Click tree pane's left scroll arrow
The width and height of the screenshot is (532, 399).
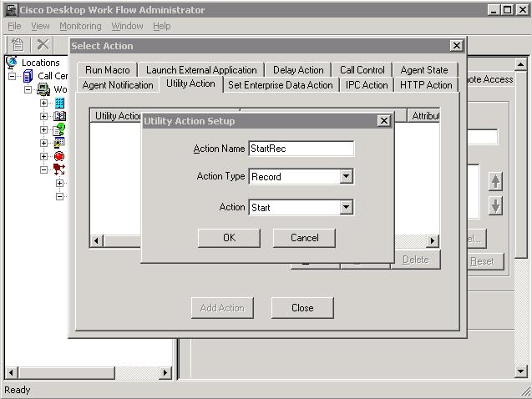point(11,372)
